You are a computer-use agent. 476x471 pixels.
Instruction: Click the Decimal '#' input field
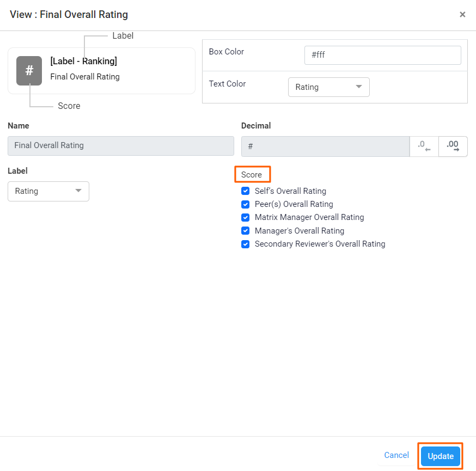[x=325, y=146]
